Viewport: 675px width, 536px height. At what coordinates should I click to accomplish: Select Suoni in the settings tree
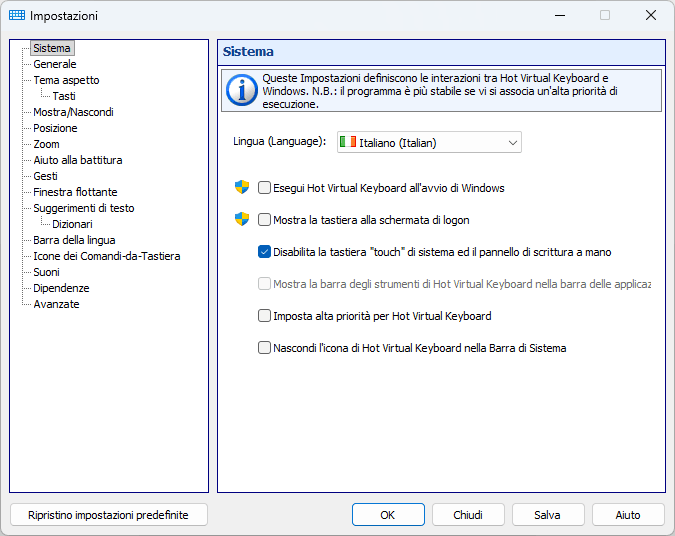point(46,272)
